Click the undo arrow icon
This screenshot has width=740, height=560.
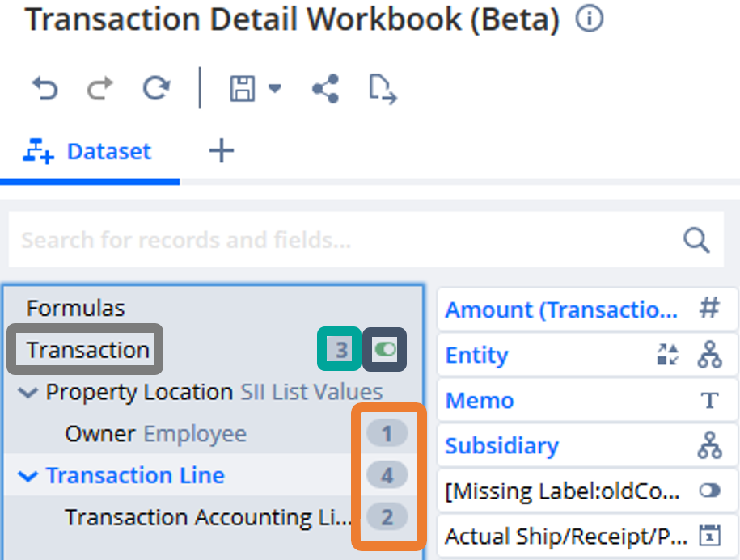pos(44,88)
